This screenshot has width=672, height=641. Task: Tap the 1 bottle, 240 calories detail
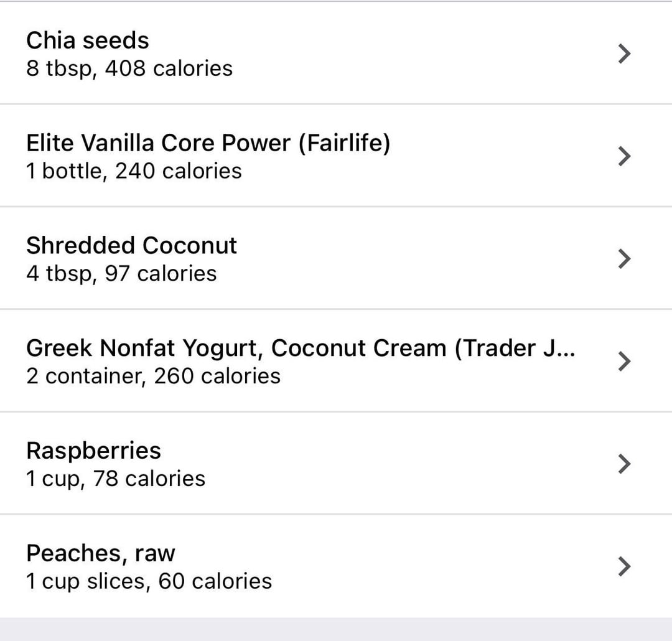coord(134,171)
